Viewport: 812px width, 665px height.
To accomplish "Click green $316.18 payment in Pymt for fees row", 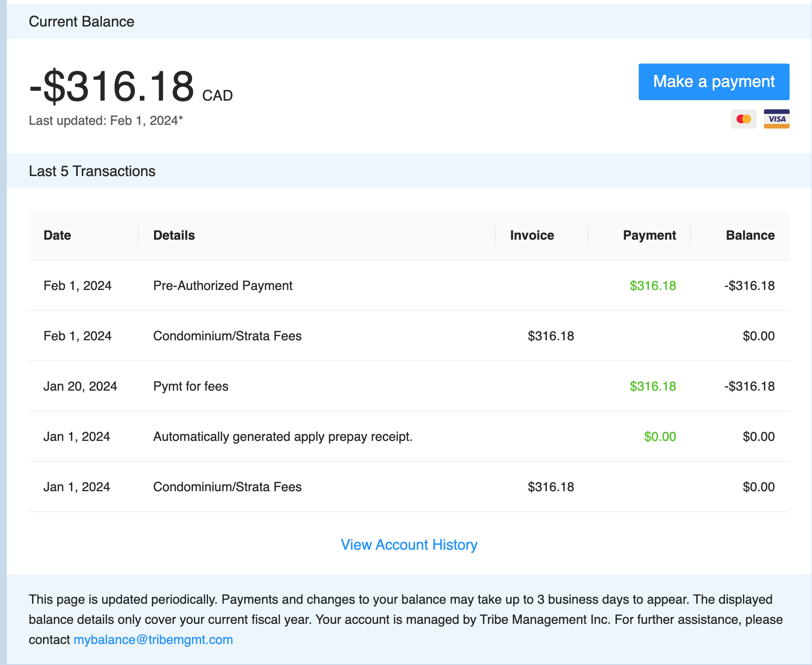I will point(653,386).
